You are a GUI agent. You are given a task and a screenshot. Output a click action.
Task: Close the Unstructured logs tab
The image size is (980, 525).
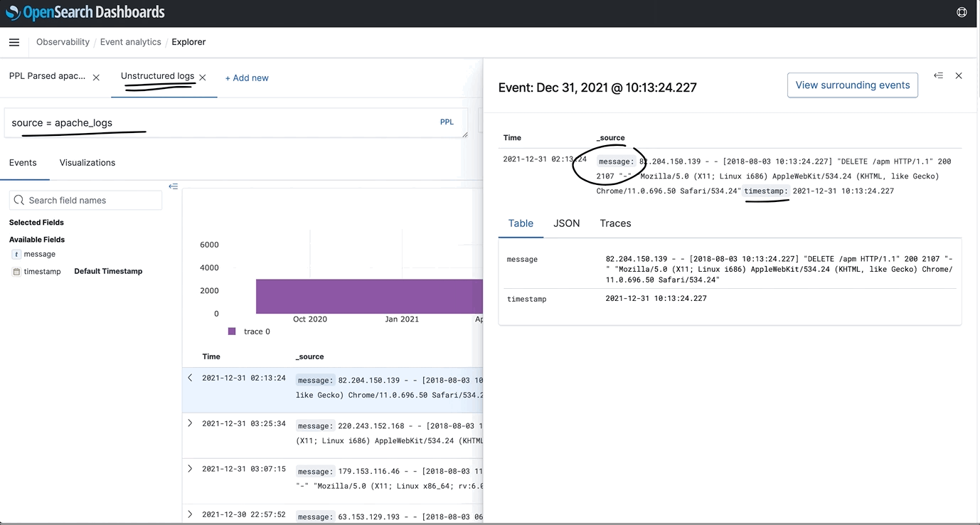coord(203,78)
